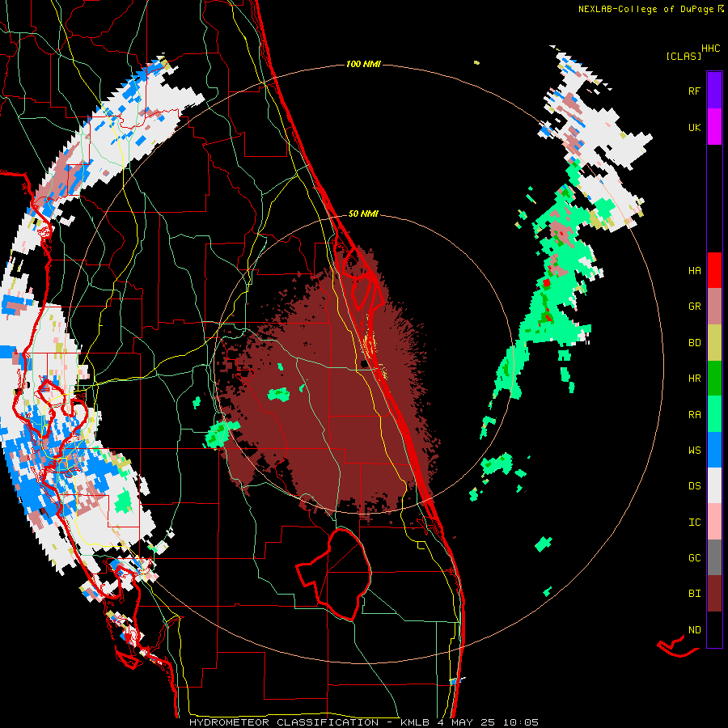This screenshot has width=728, height=728.
Task: Click the HR label in the legend
Action: 694,379
